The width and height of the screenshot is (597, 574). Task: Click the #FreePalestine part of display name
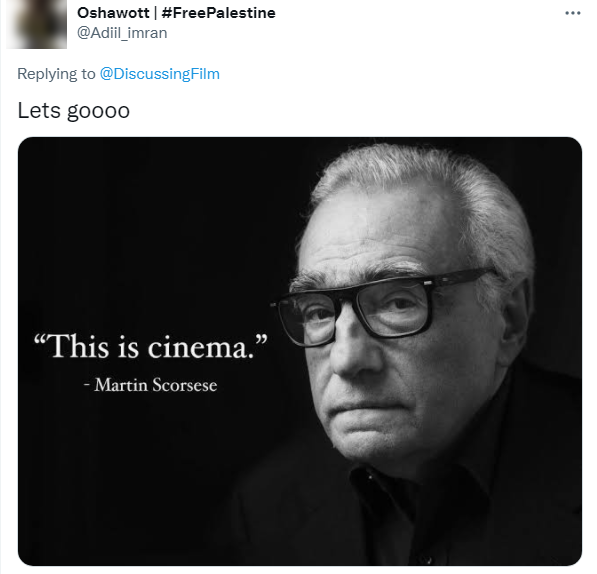[x=219, y=13]
